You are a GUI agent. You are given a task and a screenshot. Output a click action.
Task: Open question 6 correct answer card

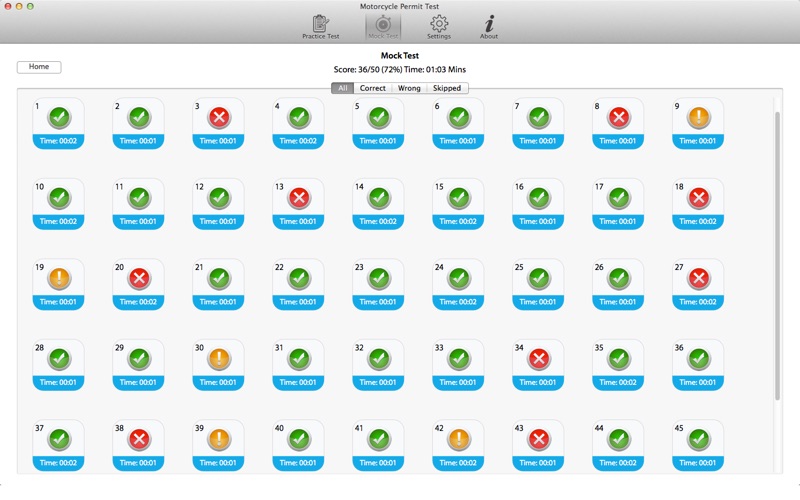(x=458, y=123)
